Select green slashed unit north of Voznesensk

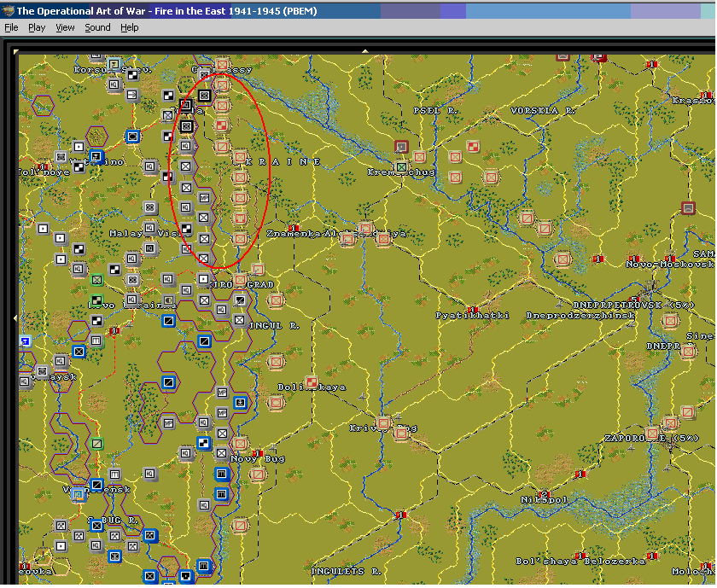97,443
